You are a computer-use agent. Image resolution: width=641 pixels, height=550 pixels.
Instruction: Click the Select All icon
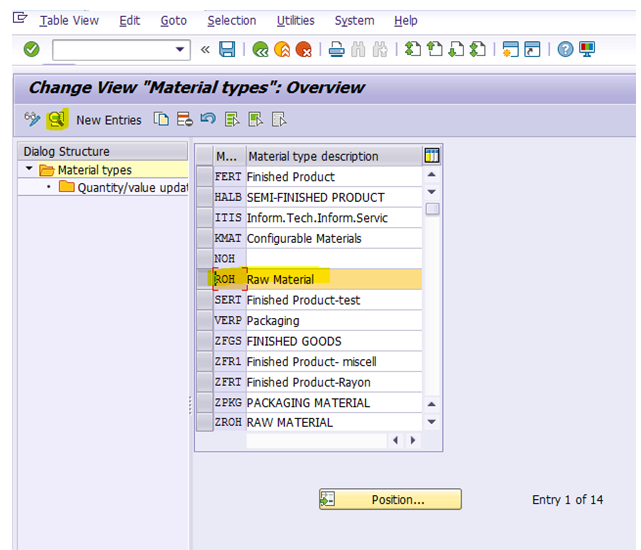click(x=232, y=119)
